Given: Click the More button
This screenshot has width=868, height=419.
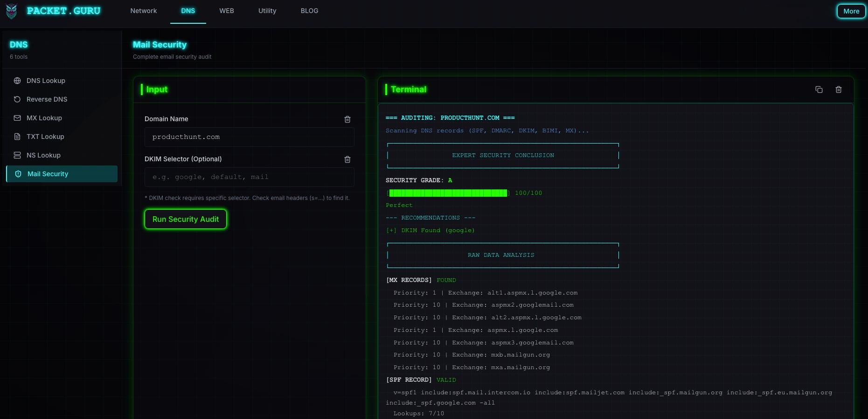Looking at the screenshot, I should (851, 11).
